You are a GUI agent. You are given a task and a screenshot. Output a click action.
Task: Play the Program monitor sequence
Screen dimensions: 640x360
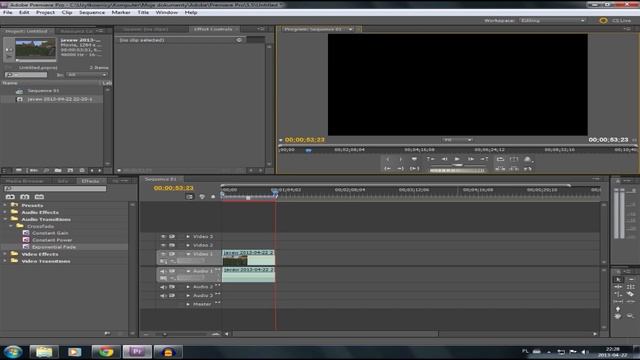457,159
